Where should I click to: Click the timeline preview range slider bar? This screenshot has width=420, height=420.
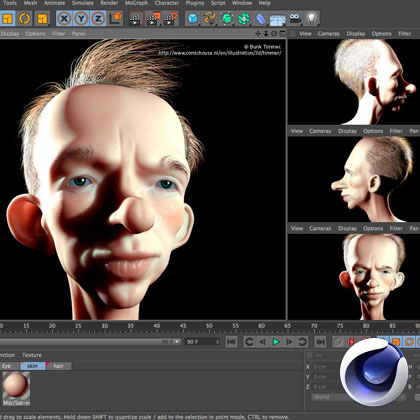pos(91,342)
